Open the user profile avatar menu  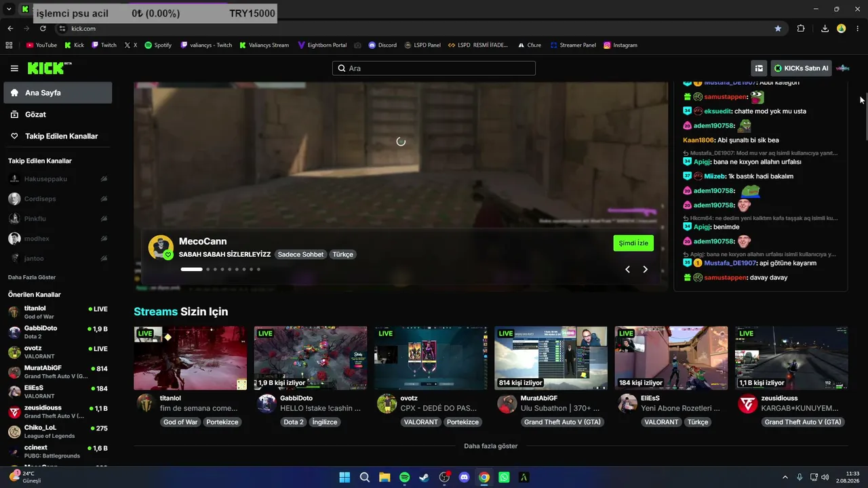tap(843, 68)
